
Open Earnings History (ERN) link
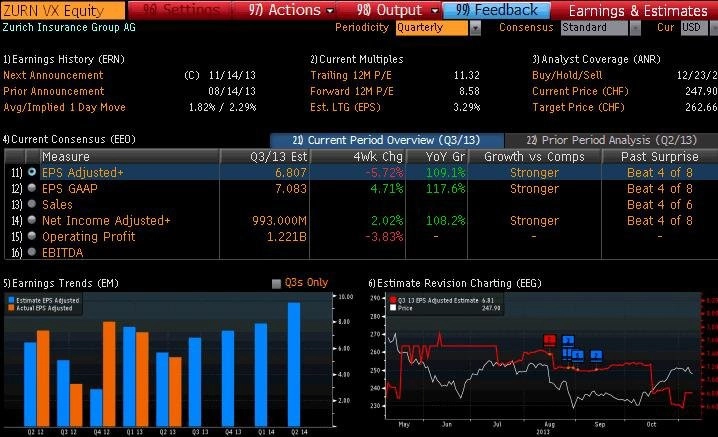coord(64,59)
